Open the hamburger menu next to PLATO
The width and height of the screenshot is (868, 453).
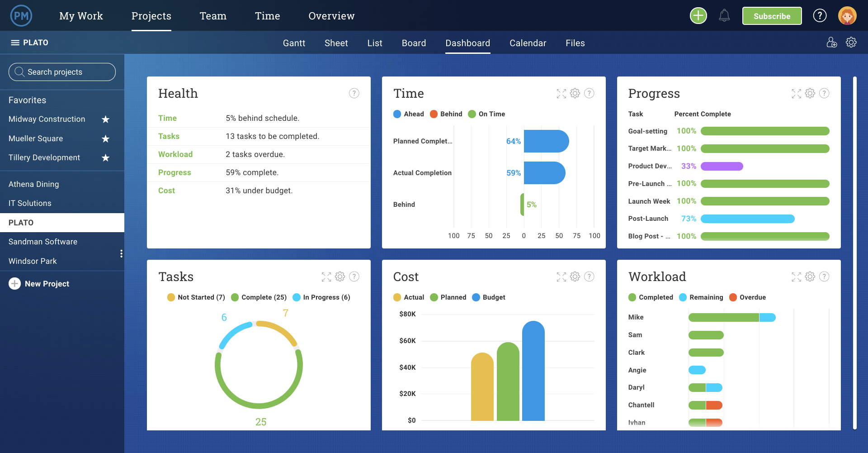pos(15,42)
